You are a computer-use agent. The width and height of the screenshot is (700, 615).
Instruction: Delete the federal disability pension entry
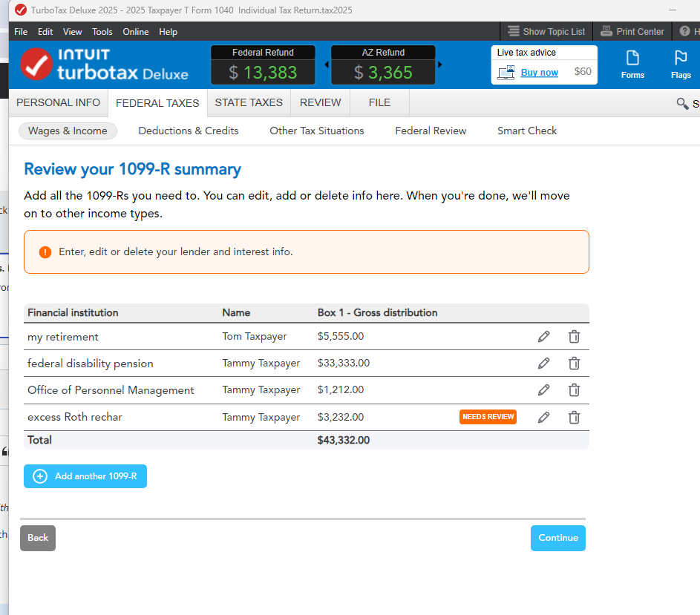coord(574,364)
